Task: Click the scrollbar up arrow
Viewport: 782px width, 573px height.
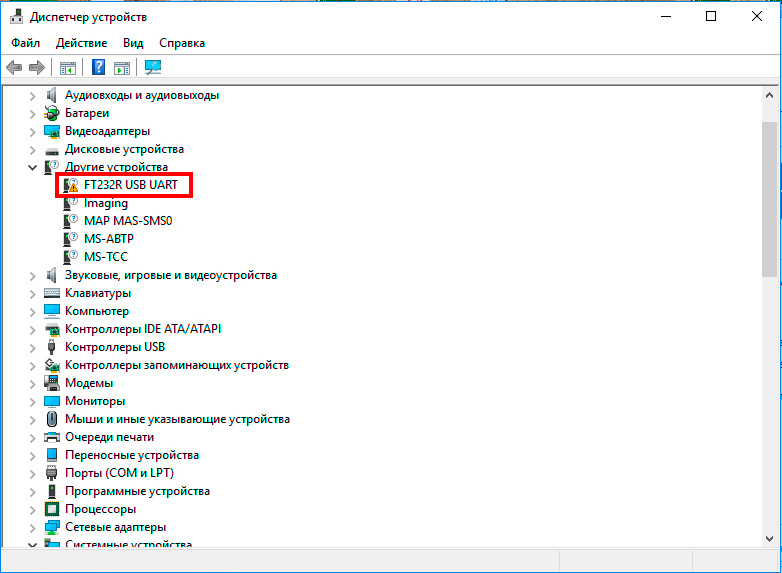Action: [769, 95]
